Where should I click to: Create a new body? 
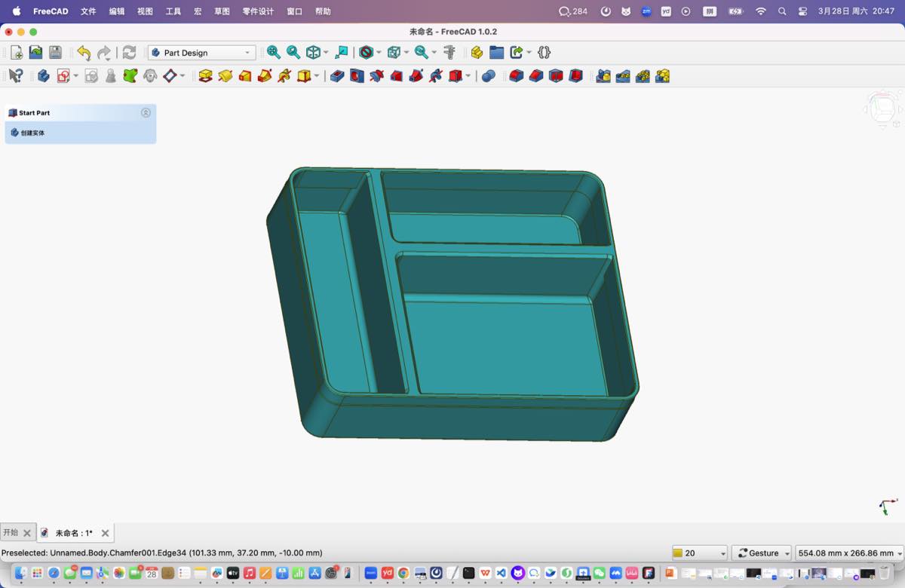pos(44,76)
